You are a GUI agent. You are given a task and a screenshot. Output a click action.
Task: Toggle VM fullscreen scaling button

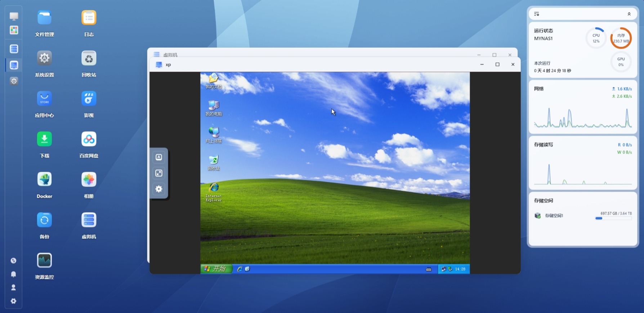159,173
